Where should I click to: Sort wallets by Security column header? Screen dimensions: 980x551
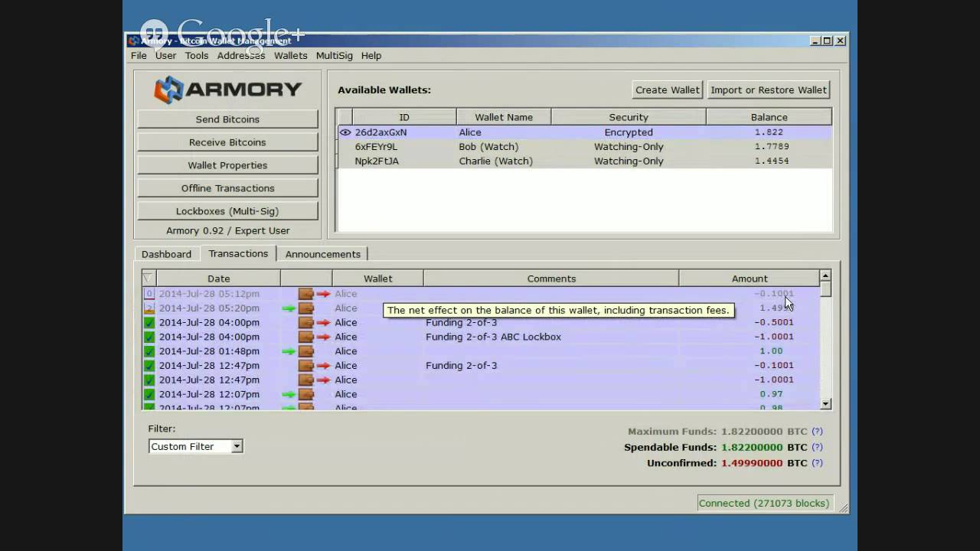(x=629, y=117)
